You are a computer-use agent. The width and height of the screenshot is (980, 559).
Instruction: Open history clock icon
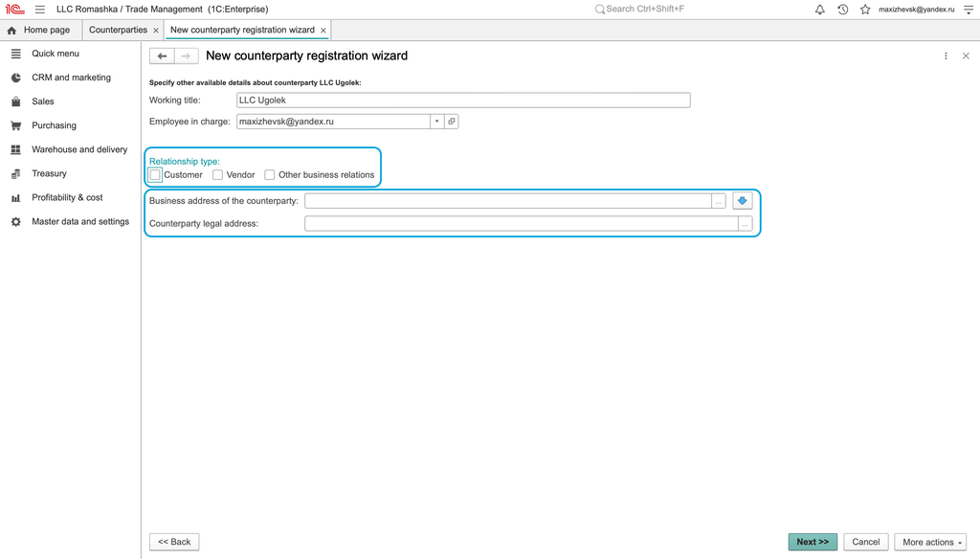point(842,10)
